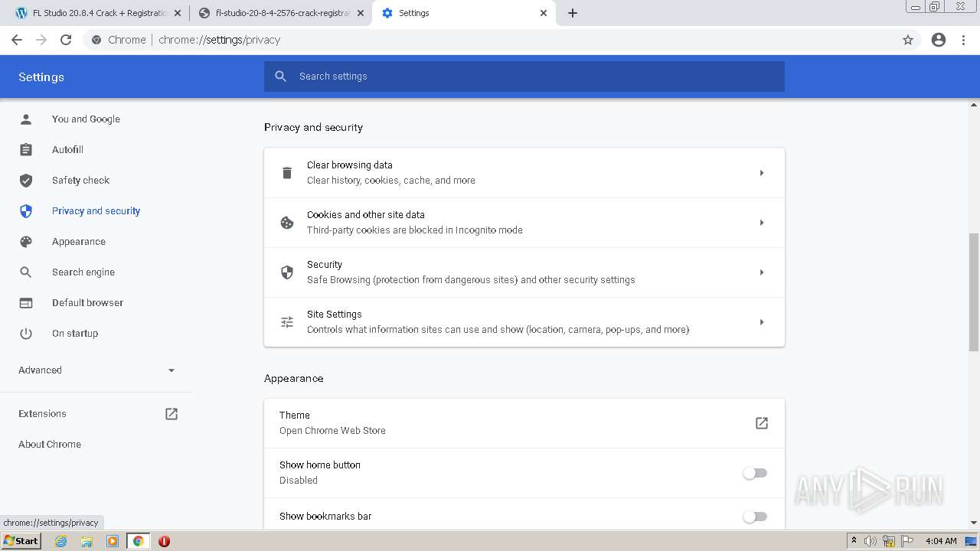Click the Windows Start button
Viewport: 980px width, 551px height.
pyautogui.click(x=21, y=541)
